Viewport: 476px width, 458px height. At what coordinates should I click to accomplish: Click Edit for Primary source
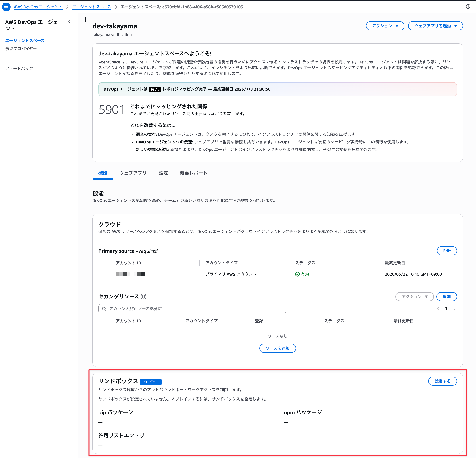pos(447,251)
